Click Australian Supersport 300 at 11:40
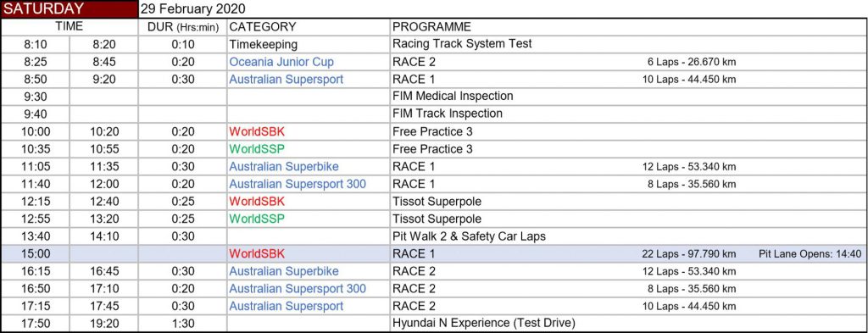Image resolution: width=868 pixels, height=333 pixels. pyautogui.click(x=298, y=184)
